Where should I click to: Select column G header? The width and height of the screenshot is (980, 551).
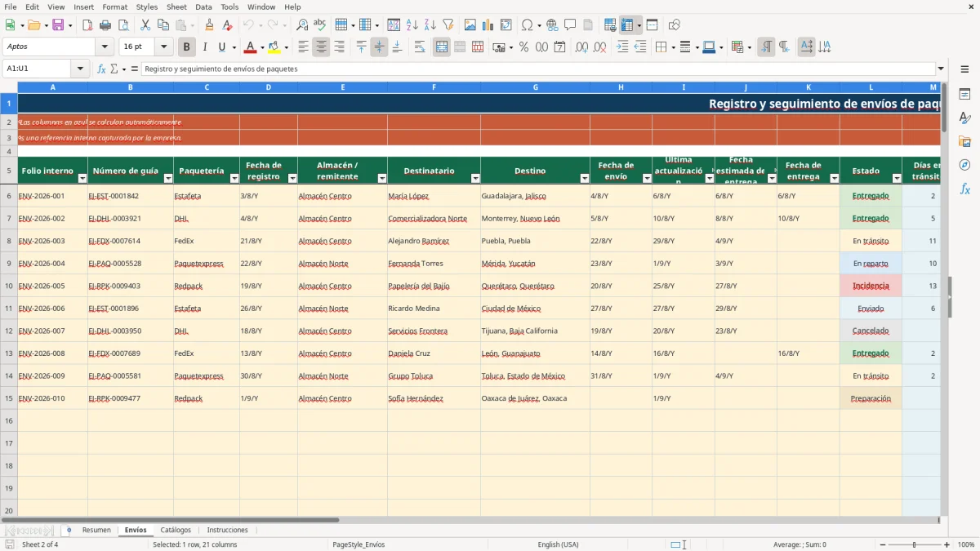point(535,87)
